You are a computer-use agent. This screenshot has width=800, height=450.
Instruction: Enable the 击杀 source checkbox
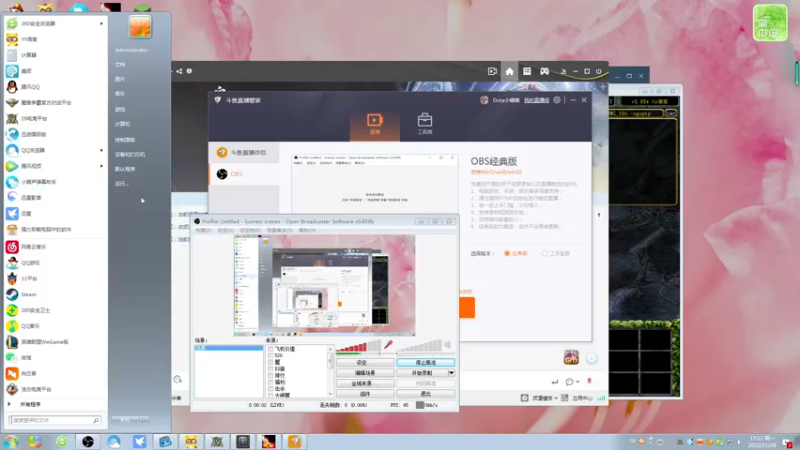coord(270,389)
